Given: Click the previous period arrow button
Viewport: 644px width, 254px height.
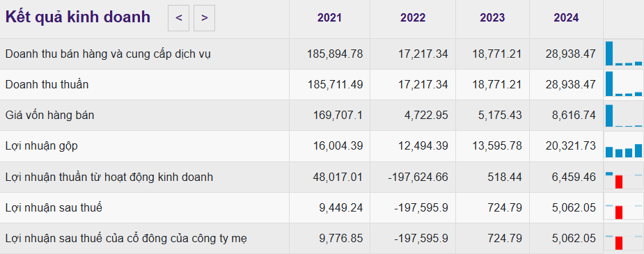Looking at the screenshot, I should [x=178, y=18].
